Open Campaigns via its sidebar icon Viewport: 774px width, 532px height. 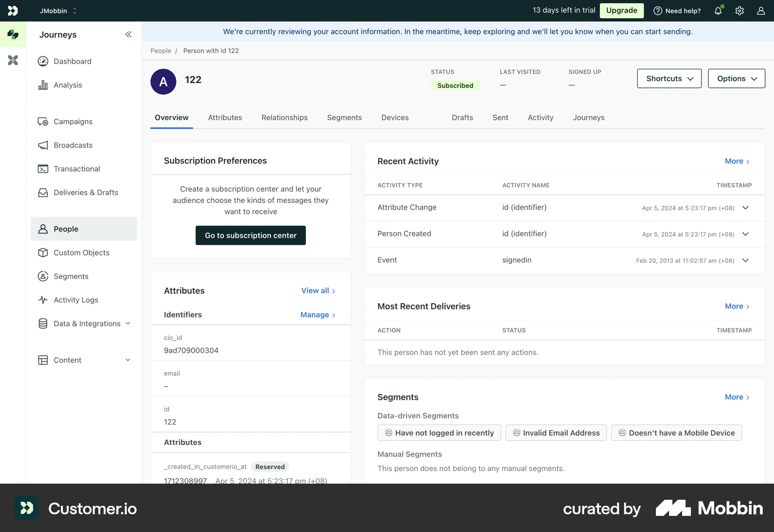click(44, 121)
